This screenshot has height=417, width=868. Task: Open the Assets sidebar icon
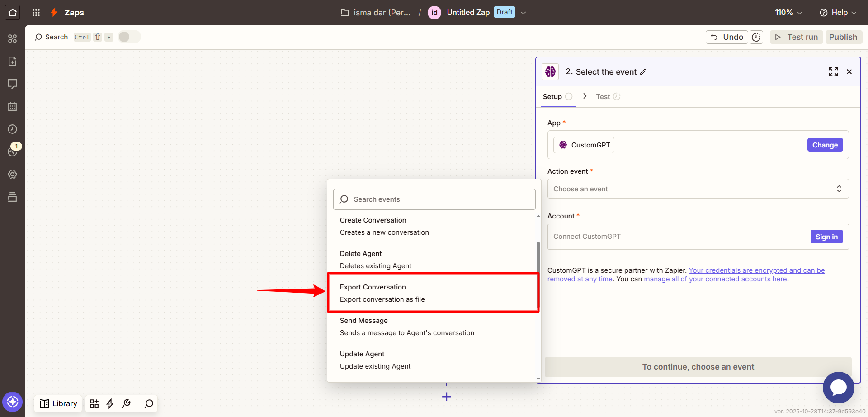[13, 39]
